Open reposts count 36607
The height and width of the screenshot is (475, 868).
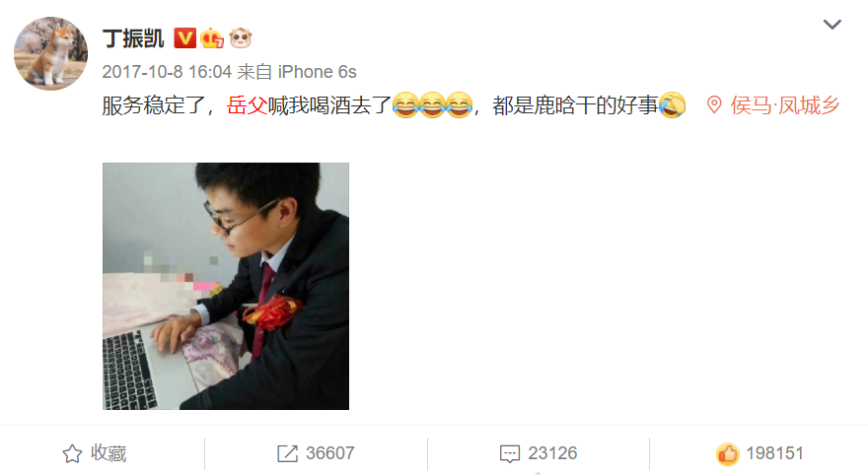[x=329, y=453]
